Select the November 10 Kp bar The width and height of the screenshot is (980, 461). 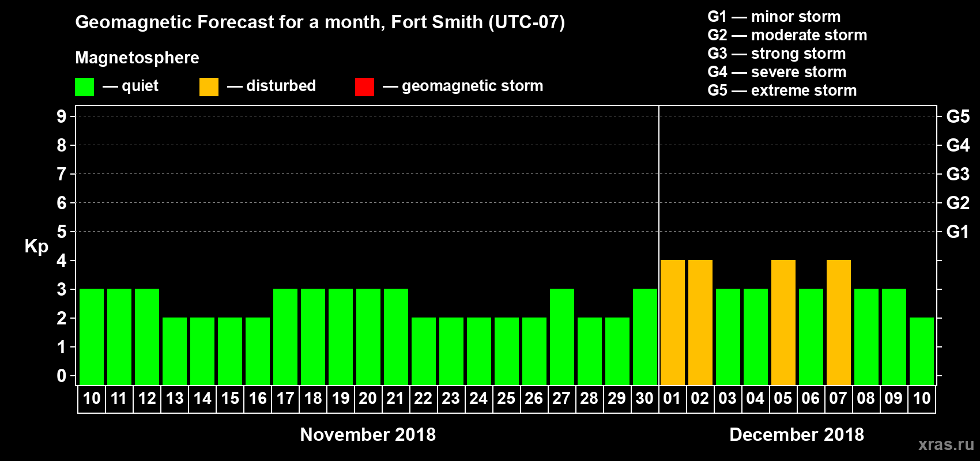tap(92, 337)
